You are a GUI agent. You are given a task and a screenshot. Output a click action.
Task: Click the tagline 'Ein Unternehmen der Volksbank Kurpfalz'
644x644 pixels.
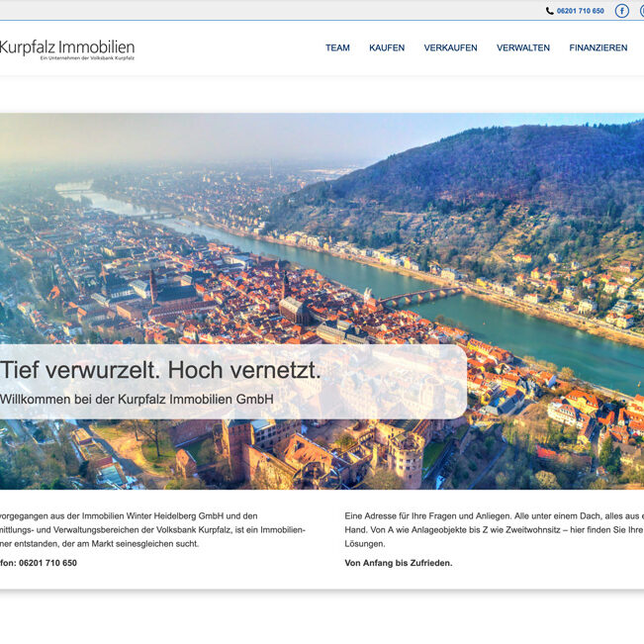87,58
